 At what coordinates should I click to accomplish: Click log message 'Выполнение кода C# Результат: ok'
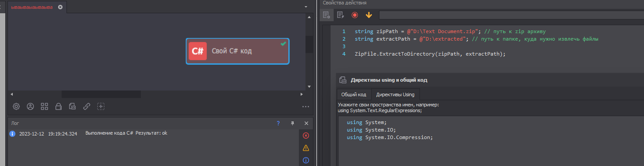click(x=126, y=133)
